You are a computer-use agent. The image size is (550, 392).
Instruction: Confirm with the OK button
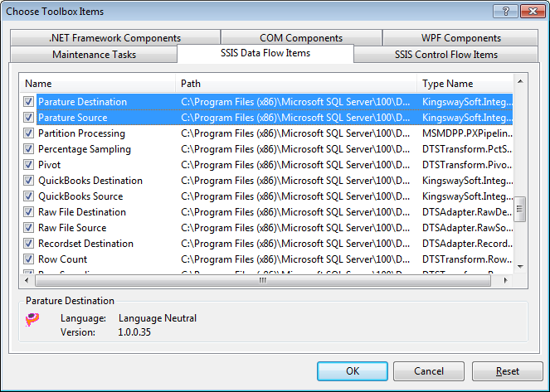tap(353, 371)
